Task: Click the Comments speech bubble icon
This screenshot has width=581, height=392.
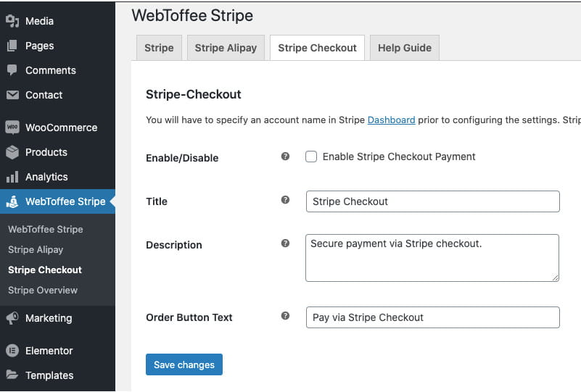Action: [12, 70]
